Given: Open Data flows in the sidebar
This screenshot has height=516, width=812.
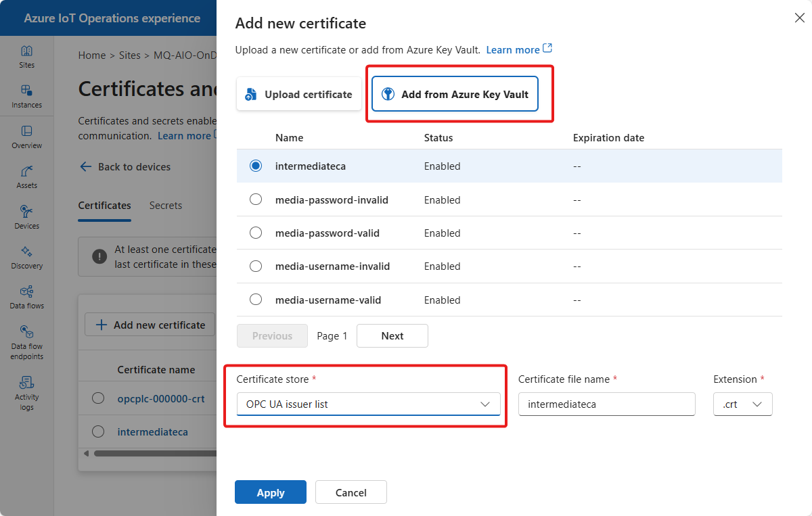Looking at the screenshot, I should pos(26,297).
